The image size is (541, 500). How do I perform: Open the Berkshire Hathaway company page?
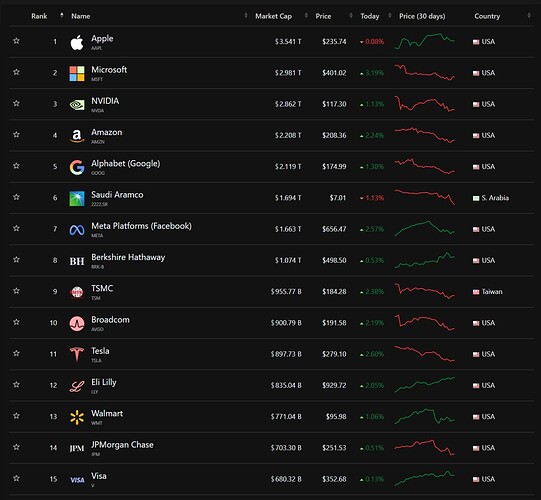pyautogui.click(x=128, y=257)
